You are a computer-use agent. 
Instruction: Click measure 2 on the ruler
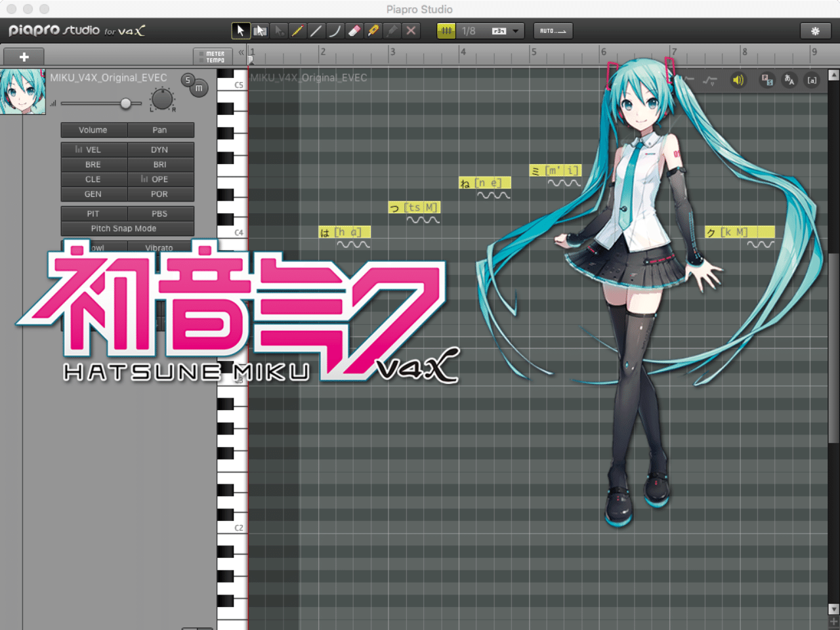(323, 52)
